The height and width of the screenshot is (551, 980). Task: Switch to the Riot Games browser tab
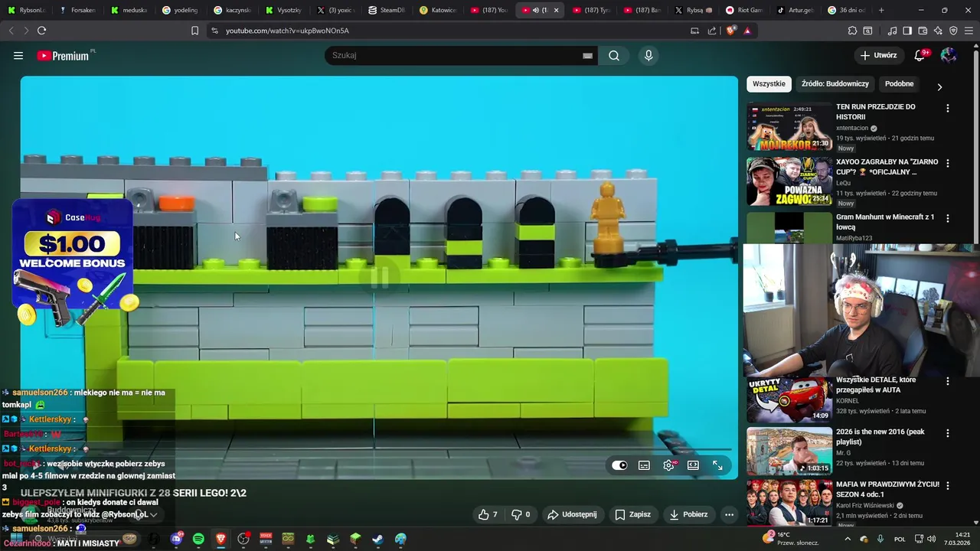(x=745, y=10)
